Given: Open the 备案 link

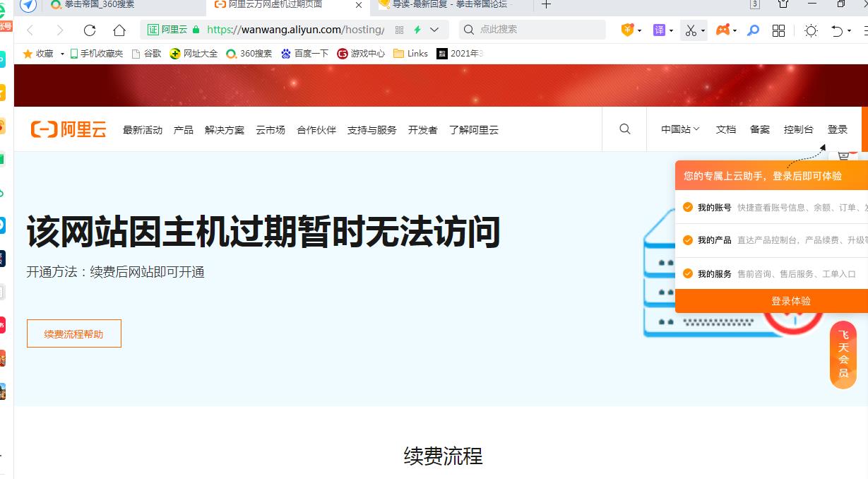Looking at the screenshot, I should (760, 129).
